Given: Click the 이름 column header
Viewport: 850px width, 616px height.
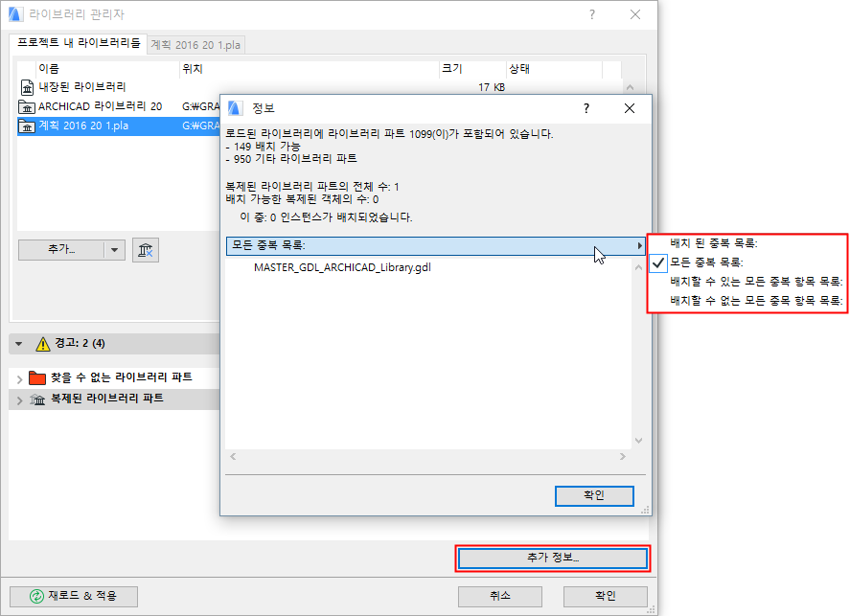Looking at the screenshot, I should click(107, 69).
